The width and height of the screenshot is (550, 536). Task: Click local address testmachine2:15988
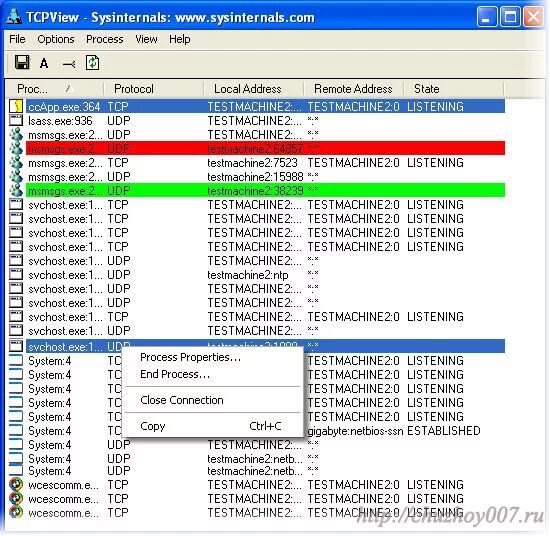pyautogui.click(x=255, y=177)
